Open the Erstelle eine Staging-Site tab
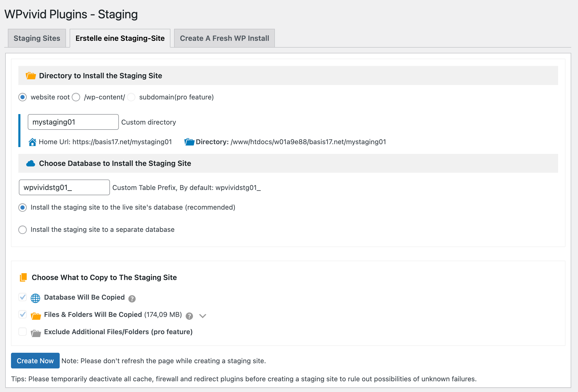Screen dimensions: 578x392 tap(120, 38)
